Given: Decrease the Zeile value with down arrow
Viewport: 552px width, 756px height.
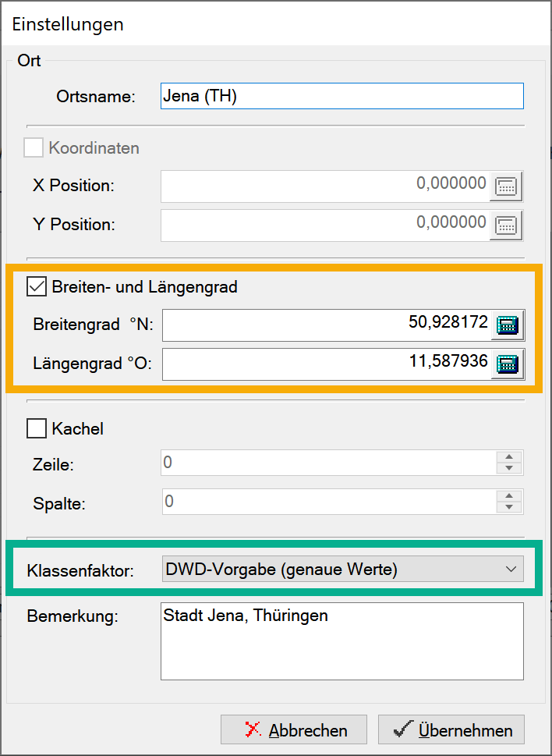Looking at the screenshot, I should click(508, 468).
